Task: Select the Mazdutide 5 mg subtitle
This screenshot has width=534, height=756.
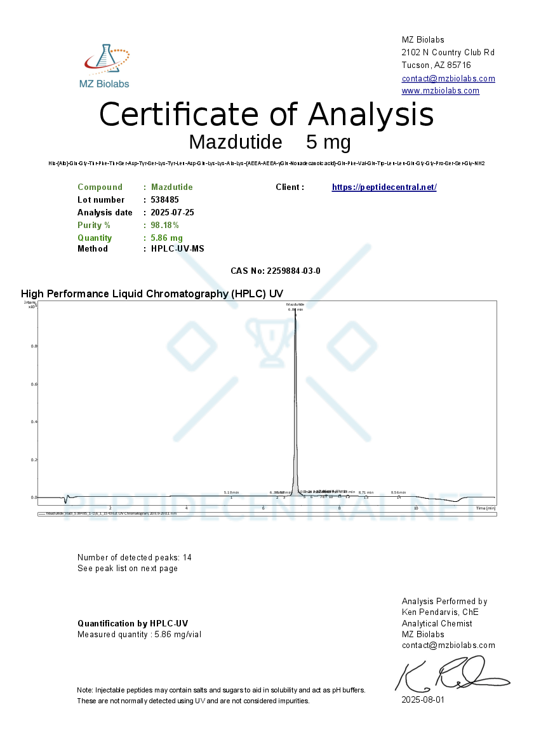Action: [269, 141]
